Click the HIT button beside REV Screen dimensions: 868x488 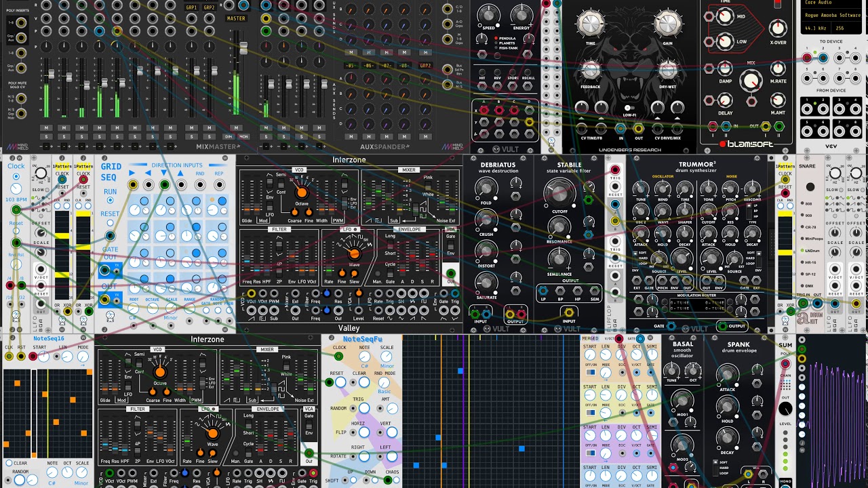pyautogui.click(x=482, y=73)
